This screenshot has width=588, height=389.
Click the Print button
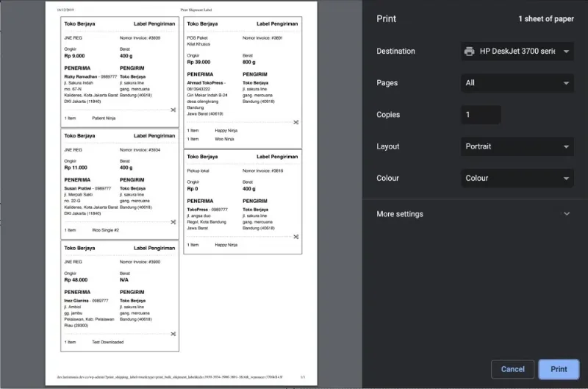(x=559, y=369)
